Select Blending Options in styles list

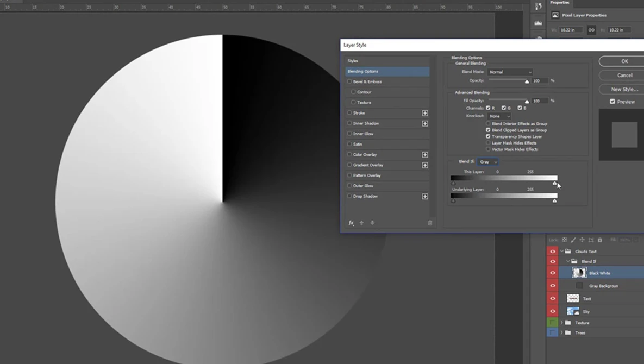pos(387,71)
